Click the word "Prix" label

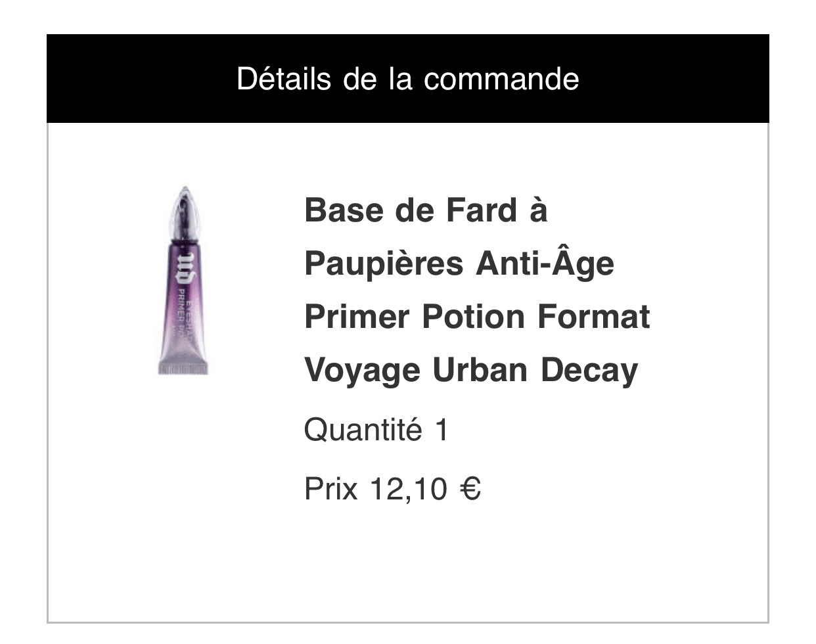coord(331,490)
